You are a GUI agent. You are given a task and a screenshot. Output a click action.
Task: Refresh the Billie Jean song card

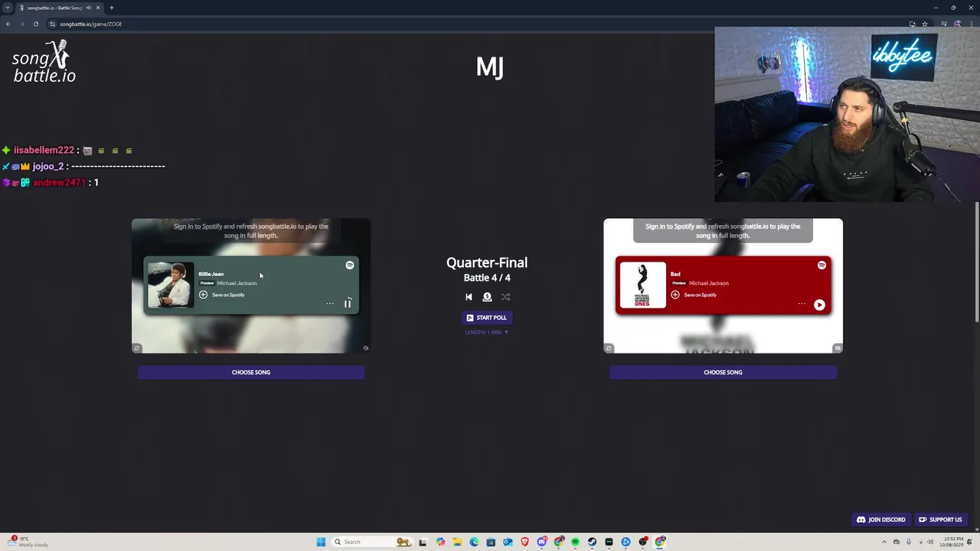point(137,348)
